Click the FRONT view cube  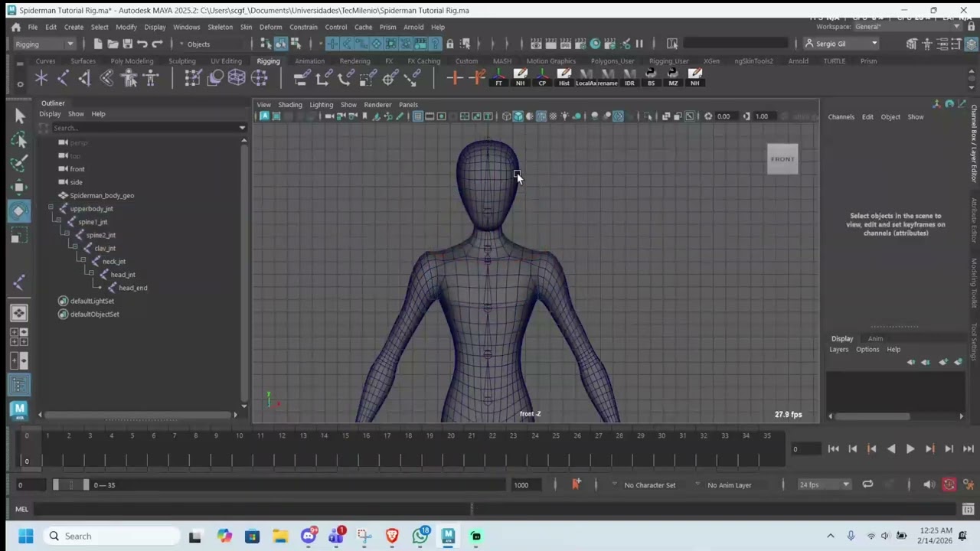(782, 159)
